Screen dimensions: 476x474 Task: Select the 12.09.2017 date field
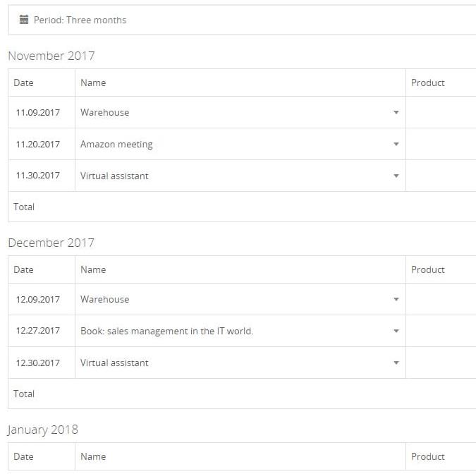click(x=38, y=299)
